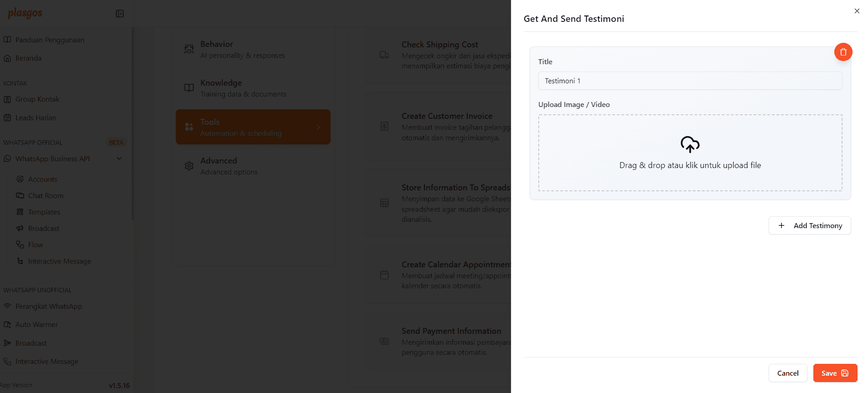868x393 pixels.
Task: Select the Advanced options gear icon
Action: (189, 166)
